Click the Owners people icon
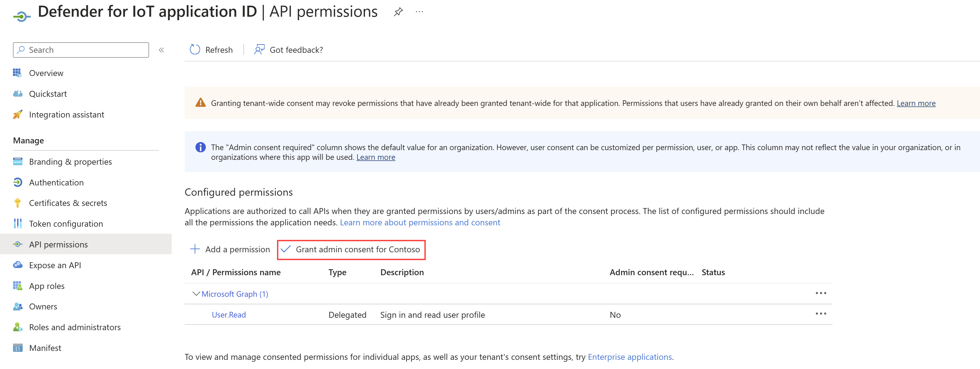This screenshot has height=369, width=980. (18, 306)
